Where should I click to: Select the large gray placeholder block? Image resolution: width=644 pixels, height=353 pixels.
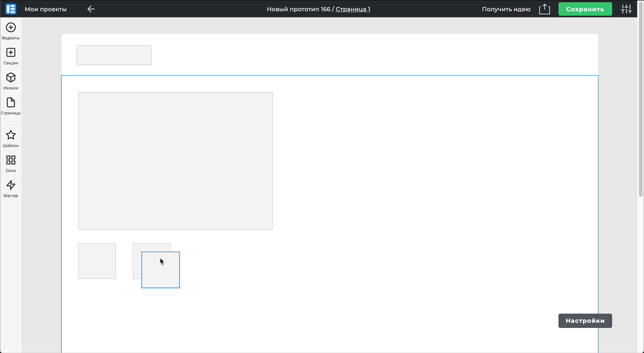pos(175,161)
